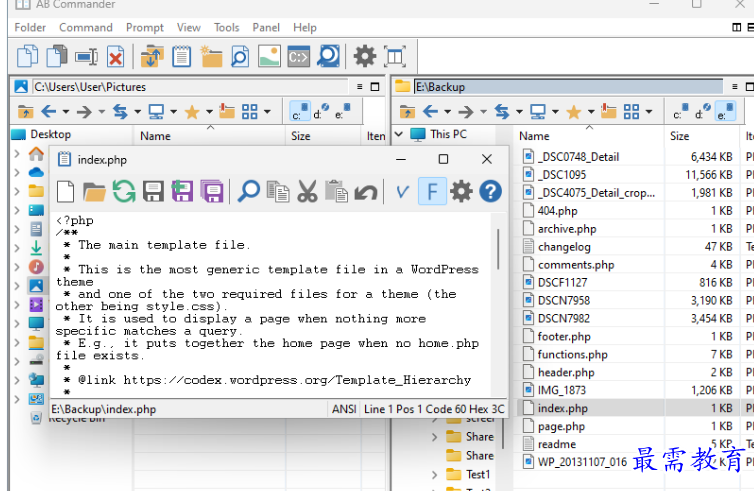Click the Find magnifier icon in editor toolbar

[249, 191]
